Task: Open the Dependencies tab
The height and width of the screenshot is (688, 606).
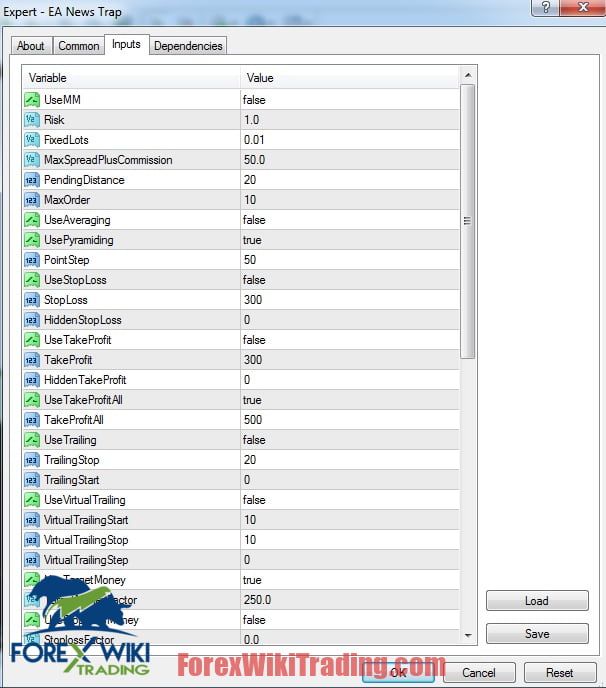Action: click(x=188, y=46)
